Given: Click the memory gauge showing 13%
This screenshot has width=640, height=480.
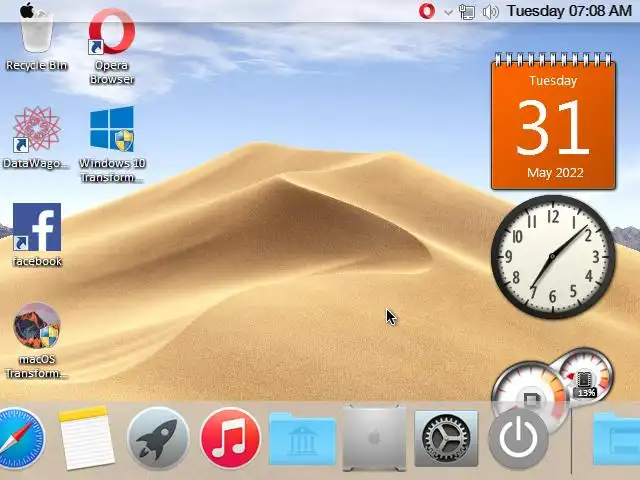Looking at the screenshot, I should coord(586,376).
